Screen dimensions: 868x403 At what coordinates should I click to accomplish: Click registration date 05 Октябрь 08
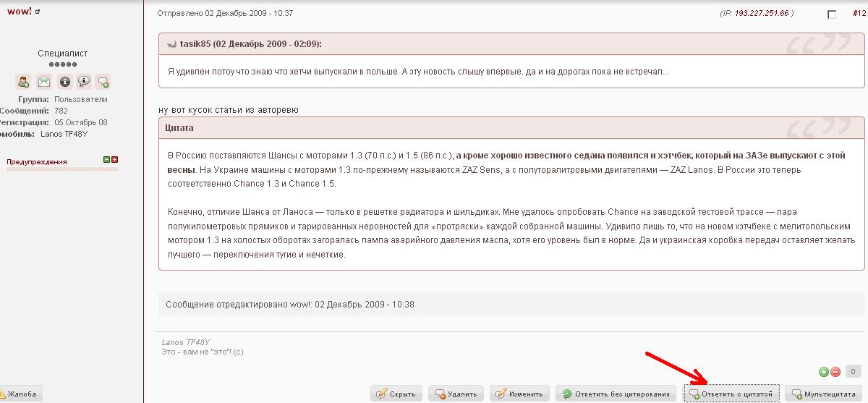pos(81,122)
